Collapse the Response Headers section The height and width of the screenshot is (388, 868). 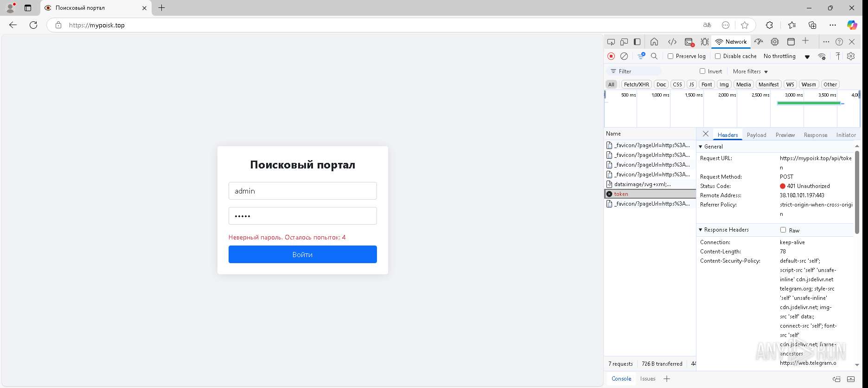pyautogui.click(x=724, y=230)
